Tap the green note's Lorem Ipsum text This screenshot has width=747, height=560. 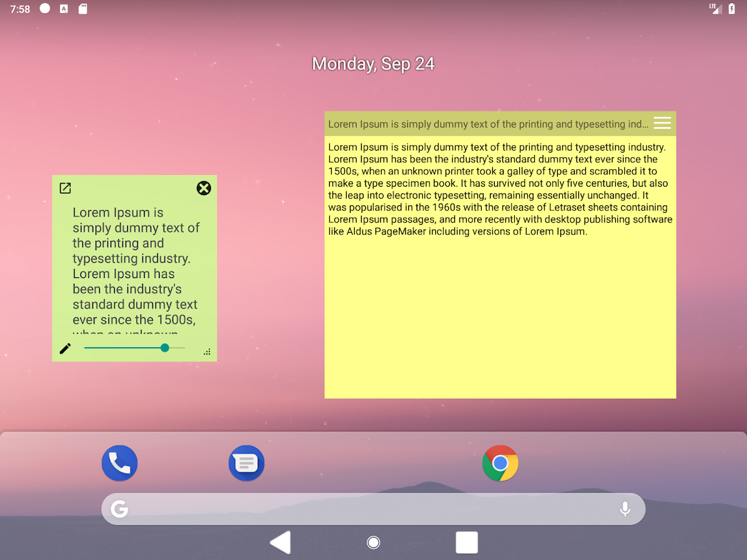click(x=135, y=266)
